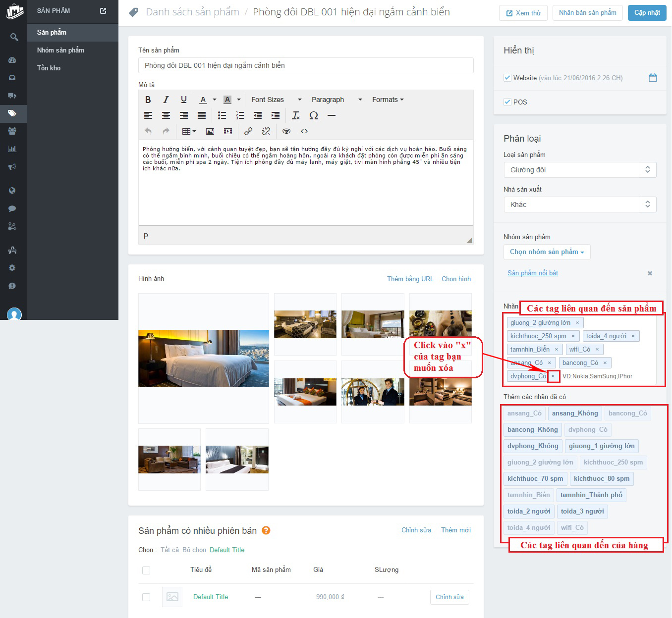
Task: Tick the Default Title variant checkbox
Action: (x=146, y=597)
